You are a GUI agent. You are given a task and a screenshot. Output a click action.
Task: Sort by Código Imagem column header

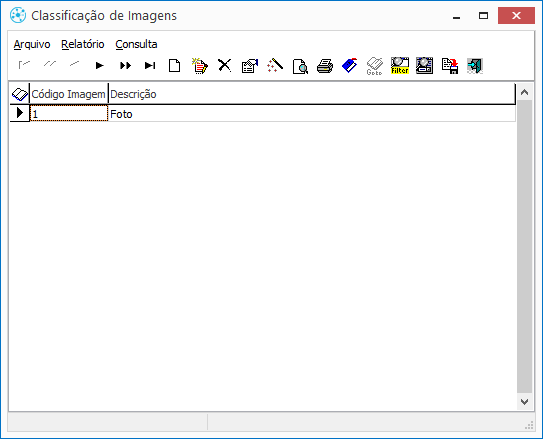coord(69,94)
